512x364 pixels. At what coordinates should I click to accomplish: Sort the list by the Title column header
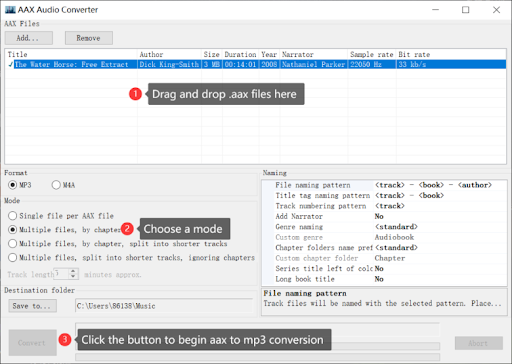71,54
